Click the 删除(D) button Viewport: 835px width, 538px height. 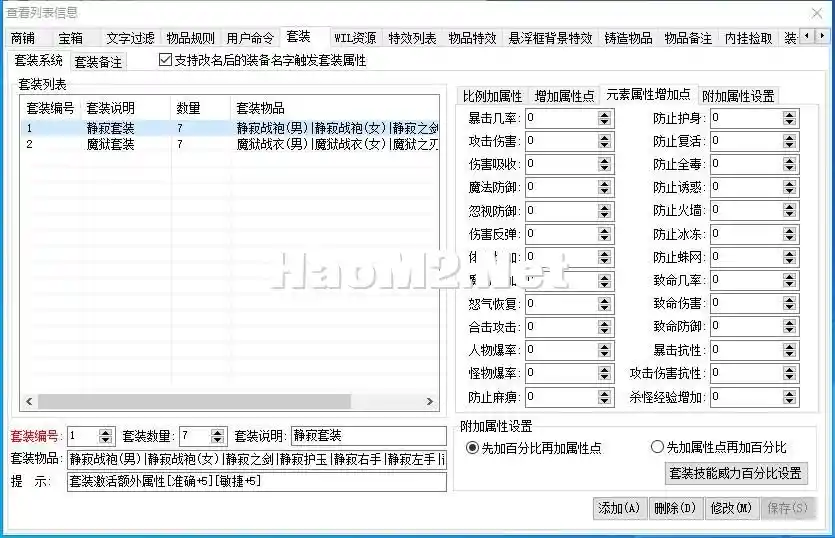coord(675,508)
